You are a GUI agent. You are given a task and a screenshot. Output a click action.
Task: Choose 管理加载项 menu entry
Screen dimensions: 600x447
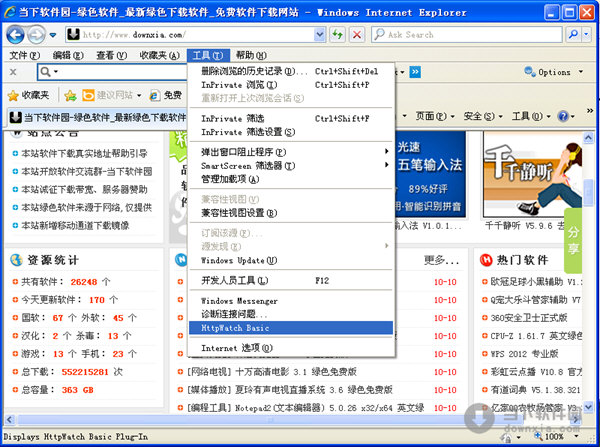(291, 179)
